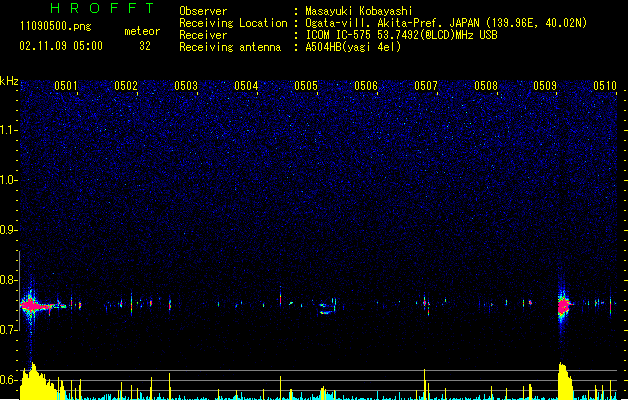This screenshot has height=400, width=629.
Task: Click the 0.6 kHz axis label
Action: pyautogui.click(x=9, y=380)
